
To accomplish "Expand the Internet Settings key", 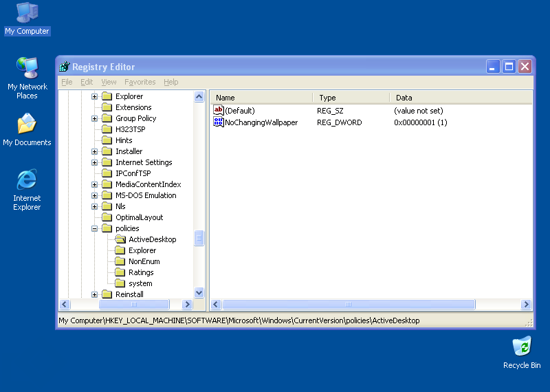I will click(94, 162).
